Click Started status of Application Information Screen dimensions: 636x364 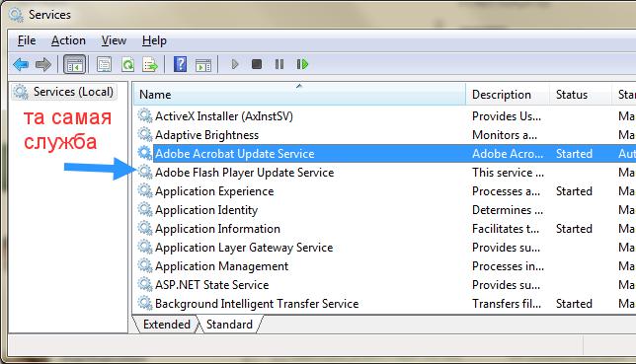tap(574, 229)
